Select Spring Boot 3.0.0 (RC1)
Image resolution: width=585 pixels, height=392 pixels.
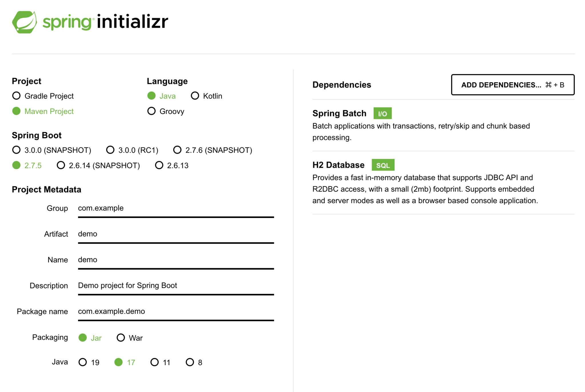[110, 150]
